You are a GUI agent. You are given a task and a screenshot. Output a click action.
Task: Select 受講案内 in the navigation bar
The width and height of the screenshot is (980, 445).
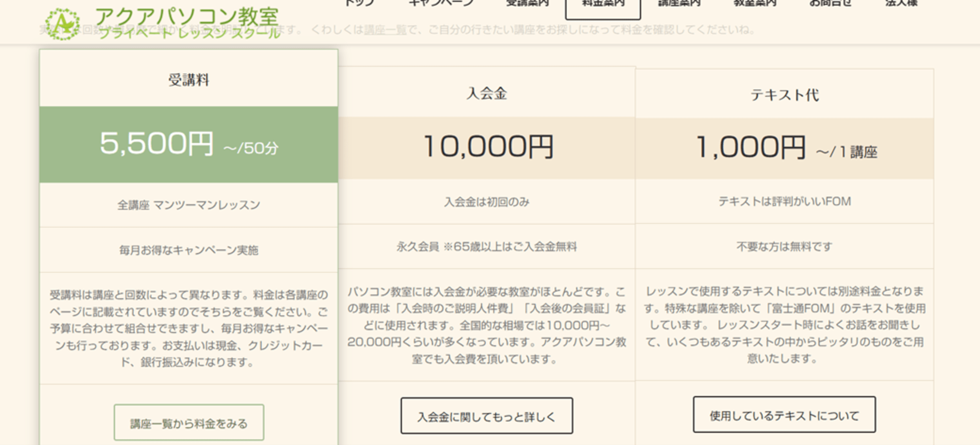[527, 3]
